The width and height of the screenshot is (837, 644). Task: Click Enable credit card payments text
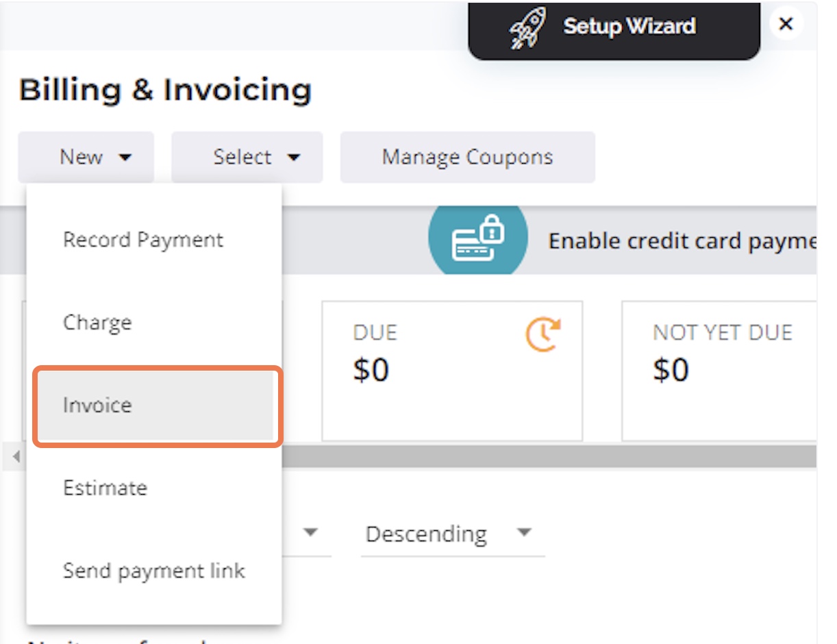682,241
